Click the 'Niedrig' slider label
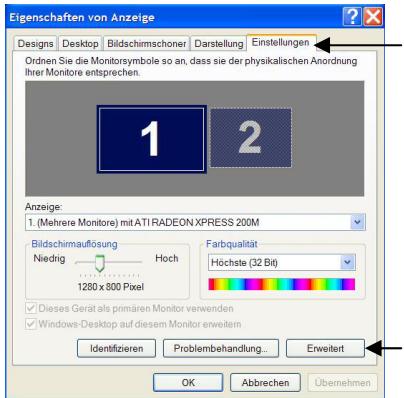 coord(49,258)
